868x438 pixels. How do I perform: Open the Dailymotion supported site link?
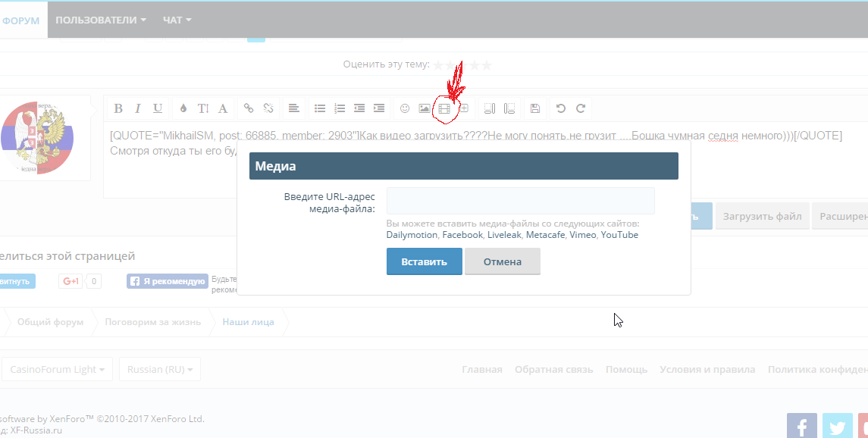412,235
